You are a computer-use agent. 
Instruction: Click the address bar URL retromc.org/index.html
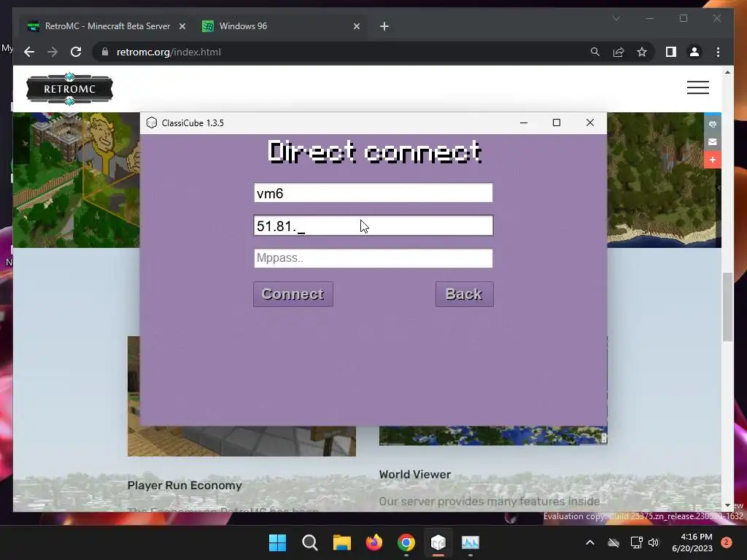click(x=169, y=52)
